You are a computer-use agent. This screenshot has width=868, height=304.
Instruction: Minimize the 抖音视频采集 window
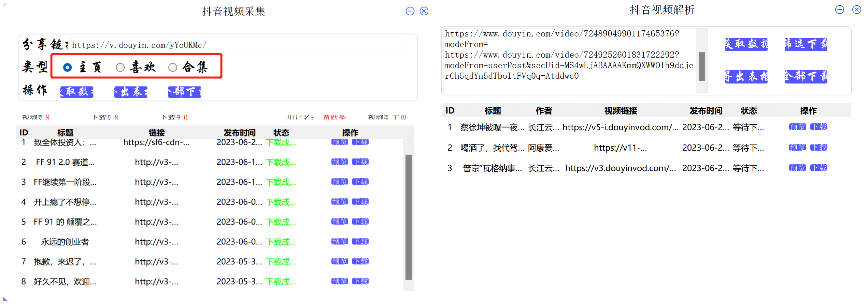coord(410,11)
